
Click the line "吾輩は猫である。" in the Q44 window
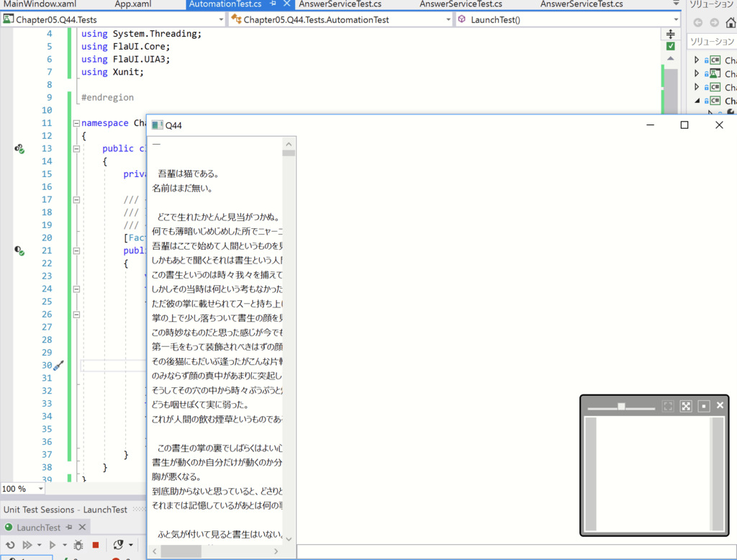point(189,174)
